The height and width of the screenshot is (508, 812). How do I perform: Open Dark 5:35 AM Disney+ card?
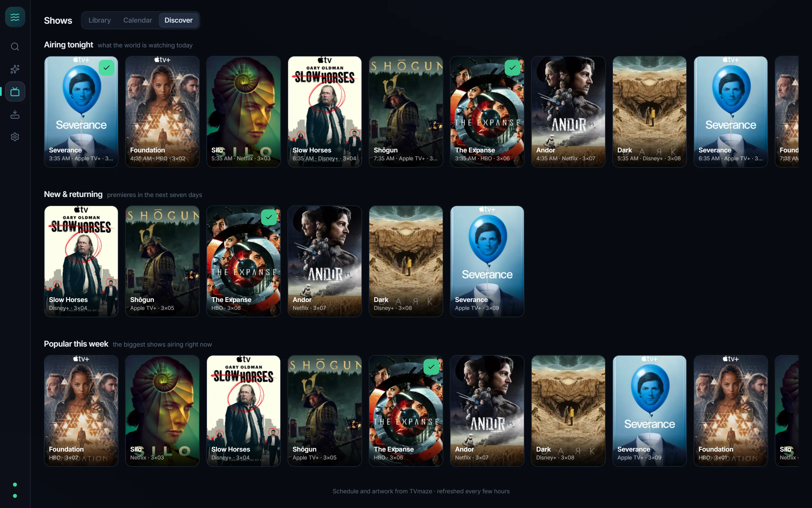(650, 111)
